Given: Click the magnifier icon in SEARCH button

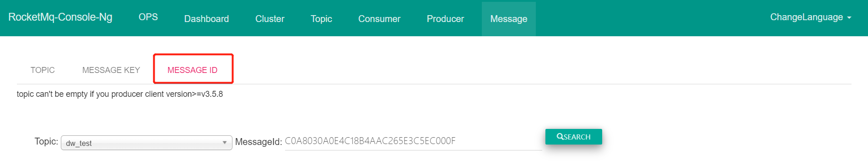Looking at the screenshot, I should pyautogui.click(x=560, y=136).
